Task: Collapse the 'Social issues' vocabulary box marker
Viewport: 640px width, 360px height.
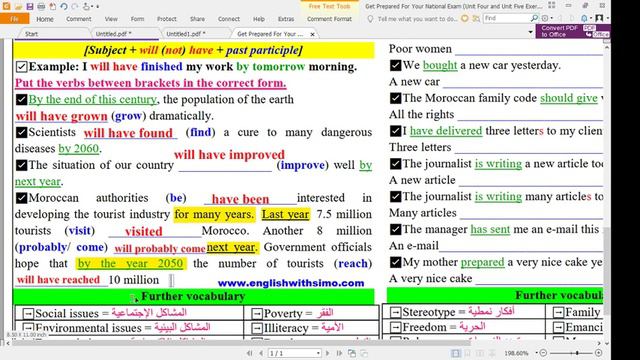Action: point(28,313)
